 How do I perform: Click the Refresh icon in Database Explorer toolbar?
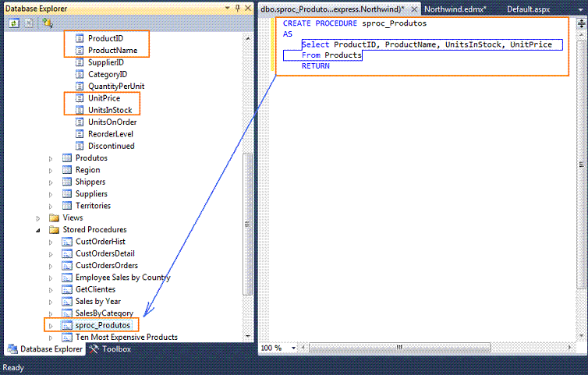[14, 23]
